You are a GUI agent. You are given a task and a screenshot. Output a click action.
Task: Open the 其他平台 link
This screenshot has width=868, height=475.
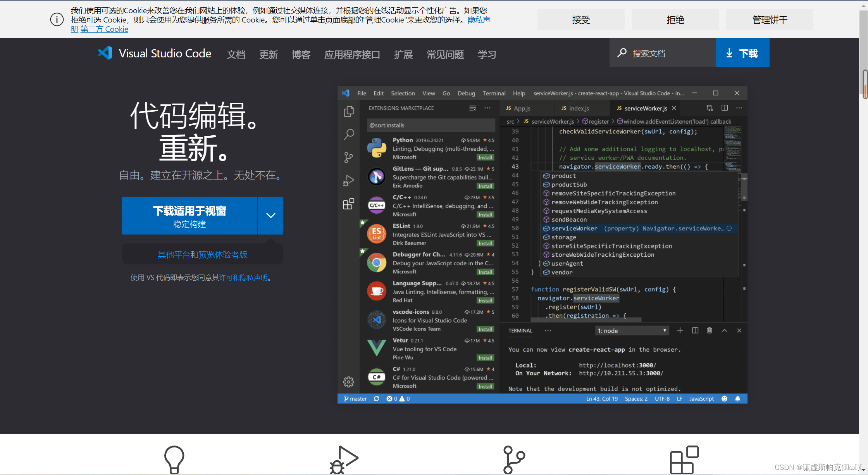pyautogui.click(x=174, y=255)
